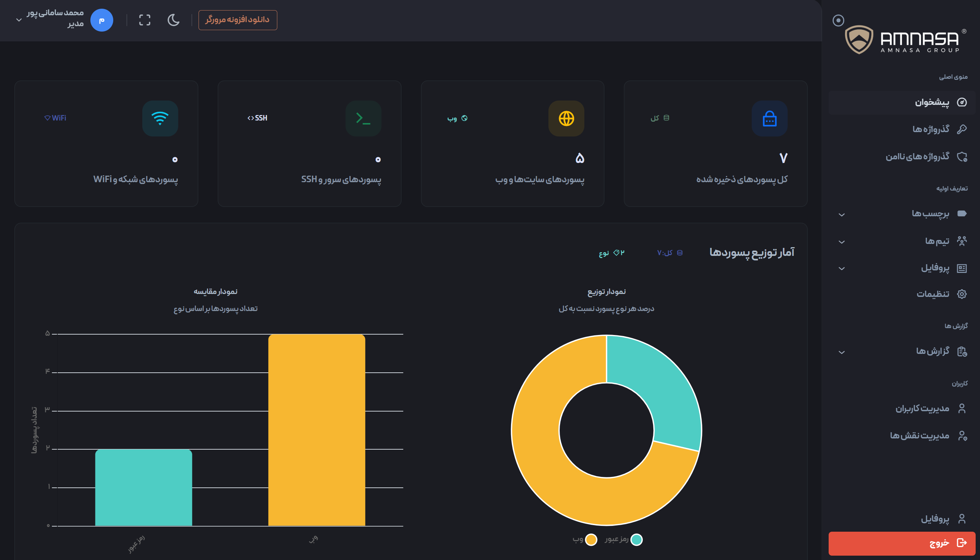Click the gear icon beside تنظیمات
Screen dimensions: 980x560
click(961, 294)
